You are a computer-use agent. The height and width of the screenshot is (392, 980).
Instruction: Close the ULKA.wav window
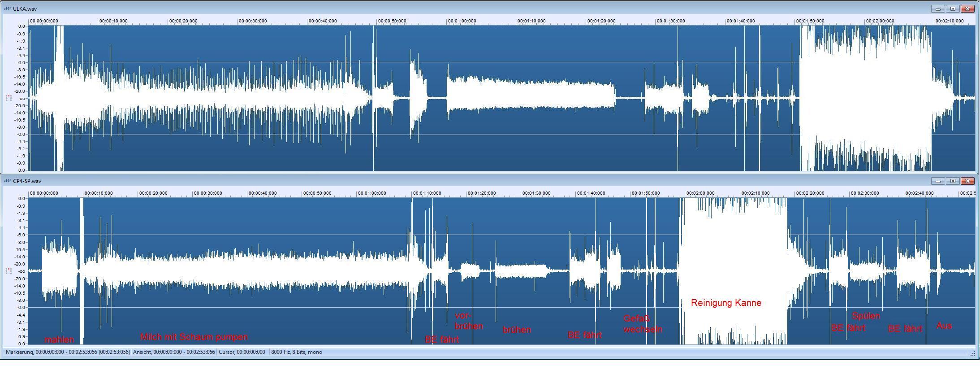pyautogui.click(x=968, y=9)
